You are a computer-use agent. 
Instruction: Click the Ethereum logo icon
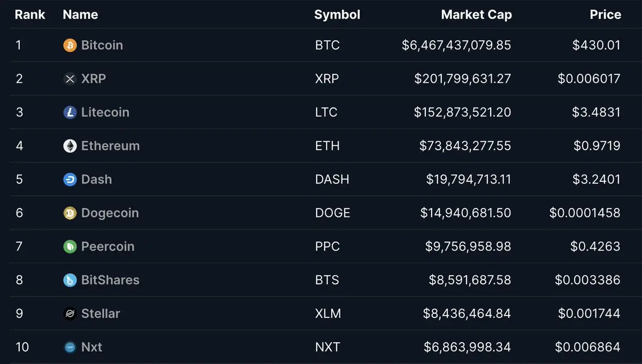click(70, 146)
